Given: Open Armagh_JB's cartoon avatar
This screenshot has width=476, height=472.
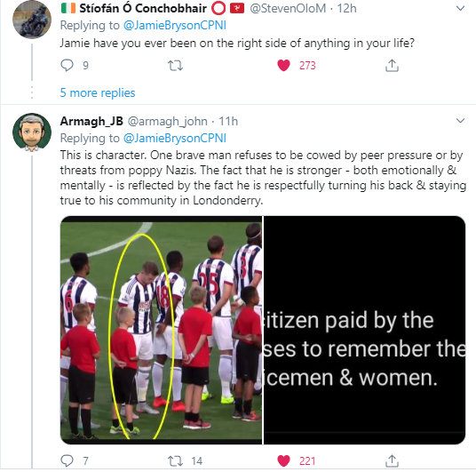Looking at the screenshot, I should tap(32, 132).
